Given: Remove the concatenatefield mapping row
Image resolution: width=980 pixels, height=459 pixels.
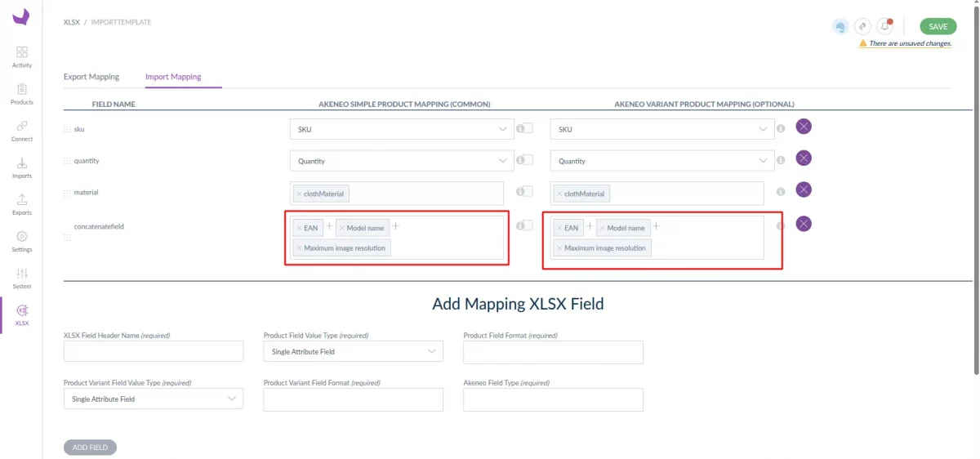Looking at the screenshot, I should tap(804, 224).
